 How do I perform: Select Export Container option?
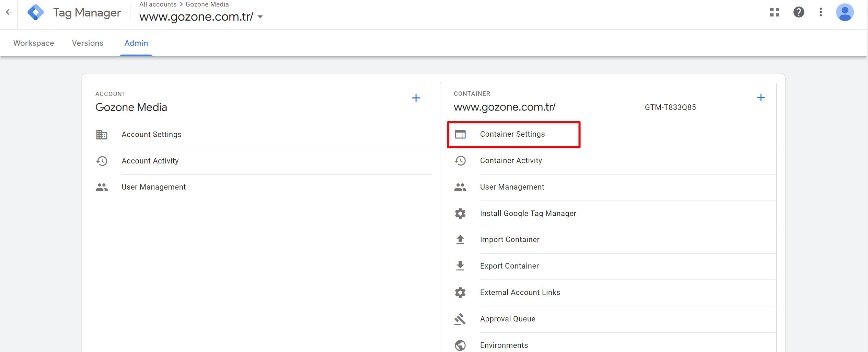click(x=509, y=266)
